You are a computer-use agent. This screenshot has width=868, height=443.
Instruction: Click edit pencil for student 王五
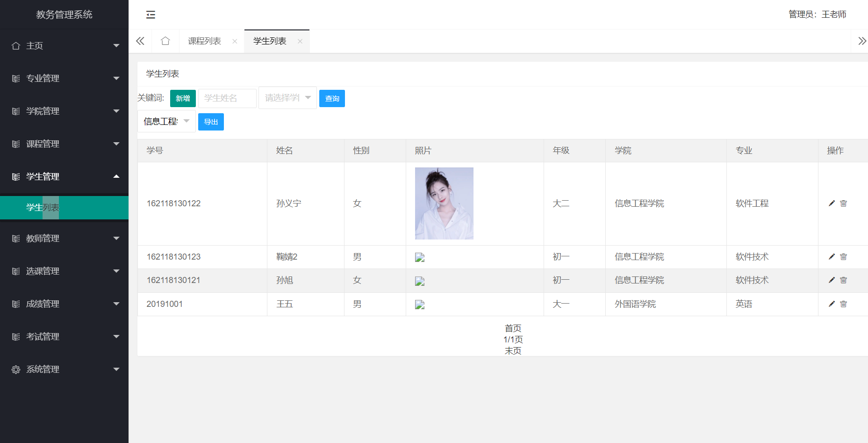point(832,304)
